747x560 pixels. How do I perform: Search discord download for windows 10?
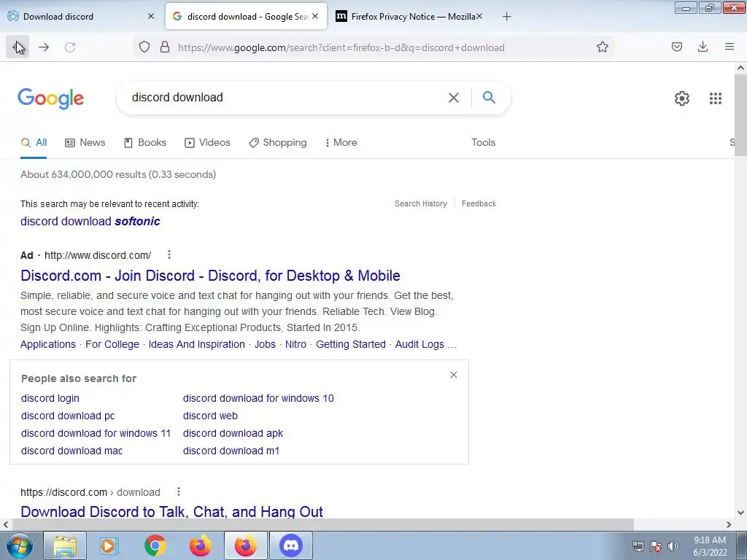258,398
